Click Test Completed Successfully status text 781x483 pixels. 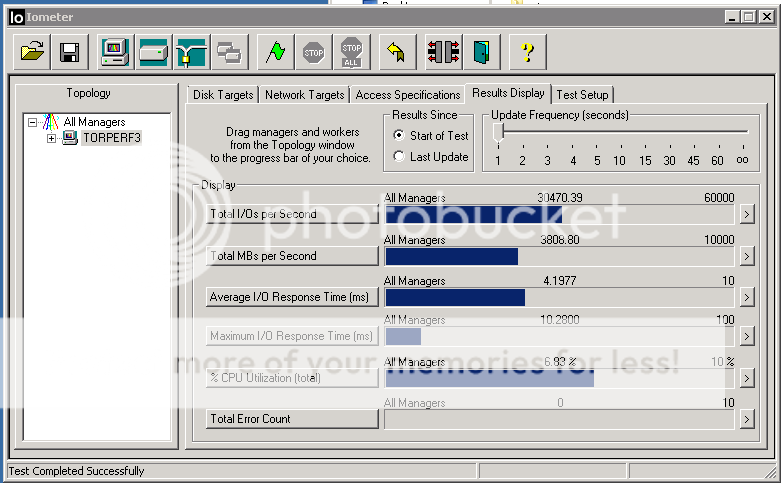pyautogui.click(x=76, y=471)
